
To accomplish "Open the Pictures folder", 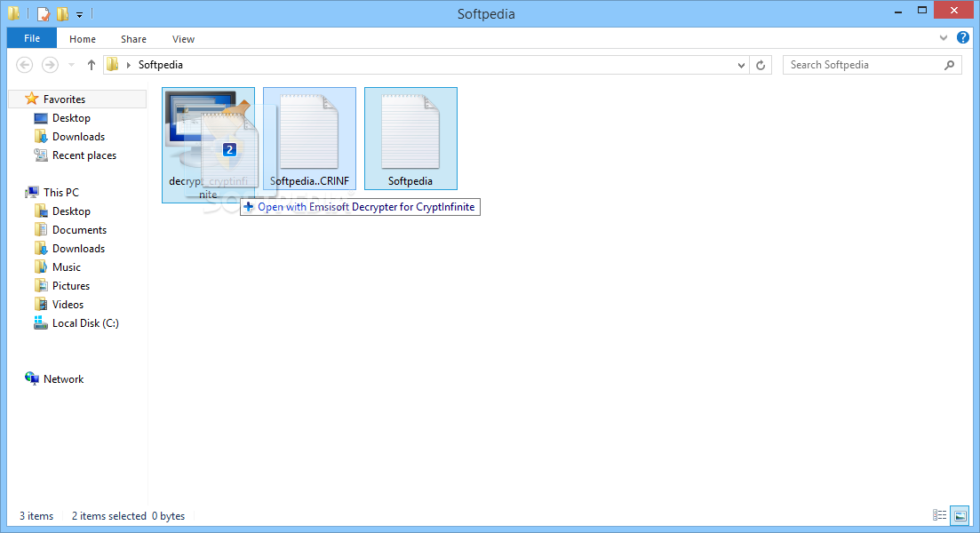I will [x=70, y=286].
